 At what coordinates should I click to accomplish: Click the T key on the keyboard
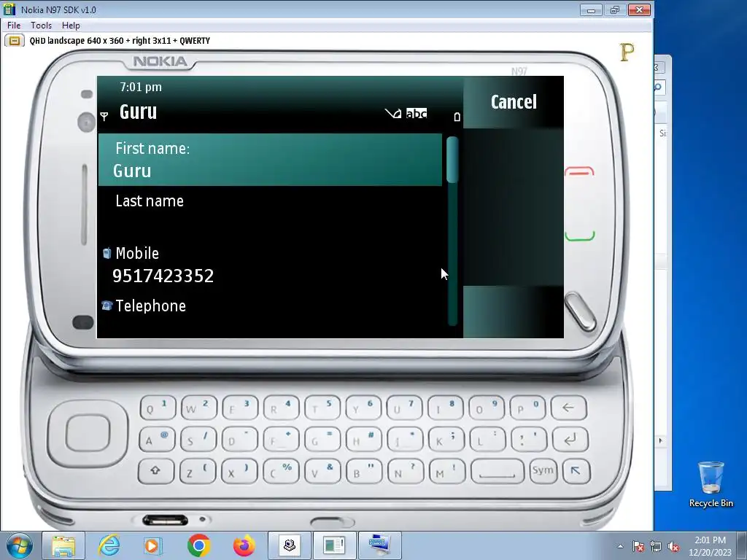pyautogui.click(x=322, y=408)
